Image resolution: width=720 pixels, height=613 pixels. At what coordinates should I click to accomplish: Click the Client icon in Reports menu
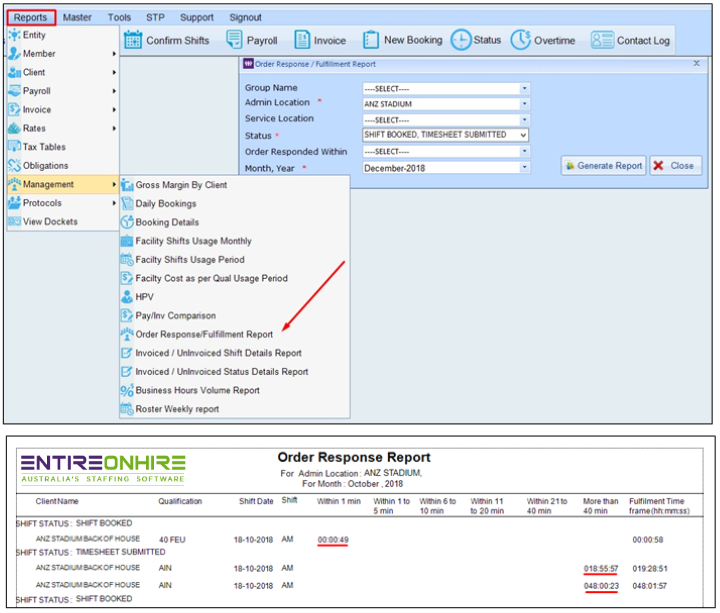14,72
